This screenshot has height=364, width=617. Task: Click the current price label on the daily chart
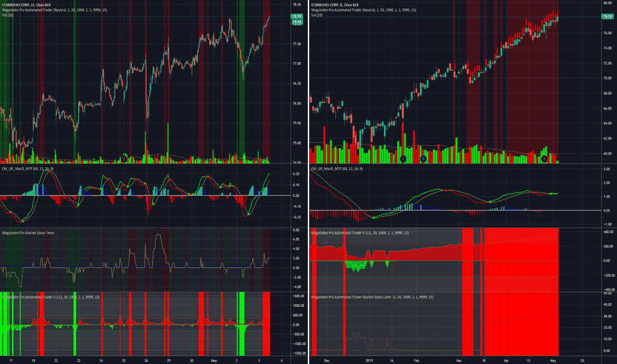point(607,17)
